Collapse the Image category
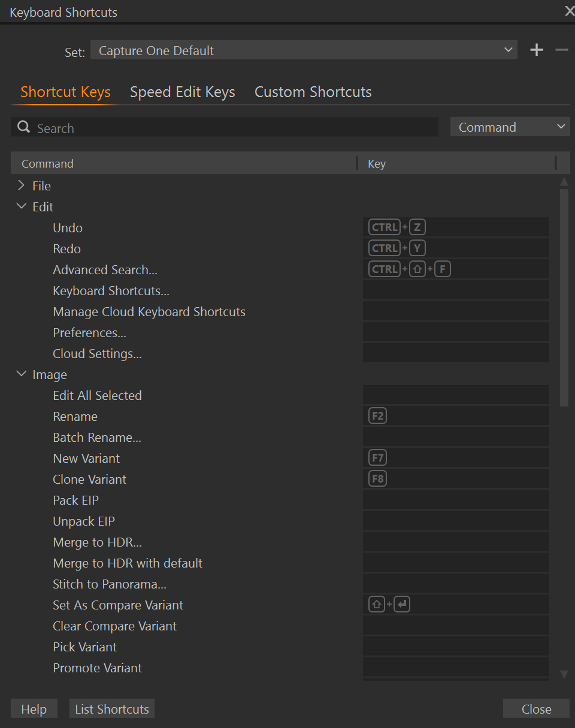 (22, 374)
